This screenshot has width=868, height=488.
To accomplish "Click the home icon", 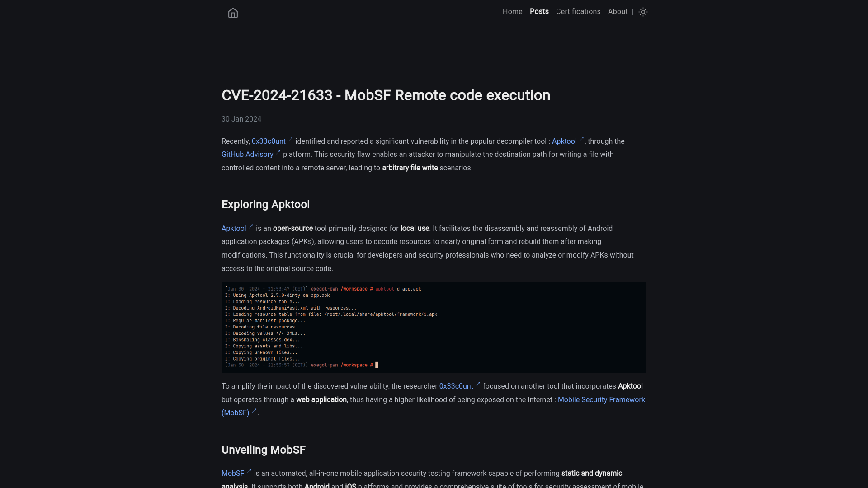I will 232,13.
